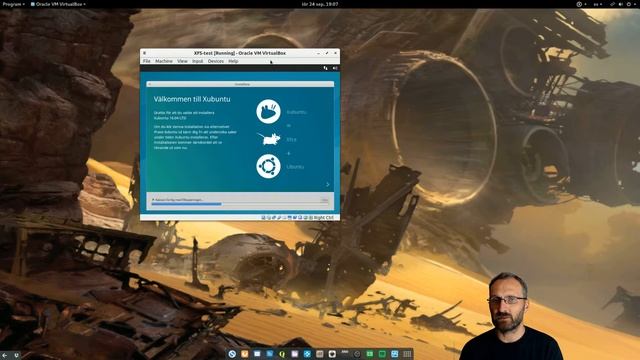Close the XFS-test VirtualBox window
This screenshot has width=640, height=360.
pyautogui.click(x=336, y=53)
